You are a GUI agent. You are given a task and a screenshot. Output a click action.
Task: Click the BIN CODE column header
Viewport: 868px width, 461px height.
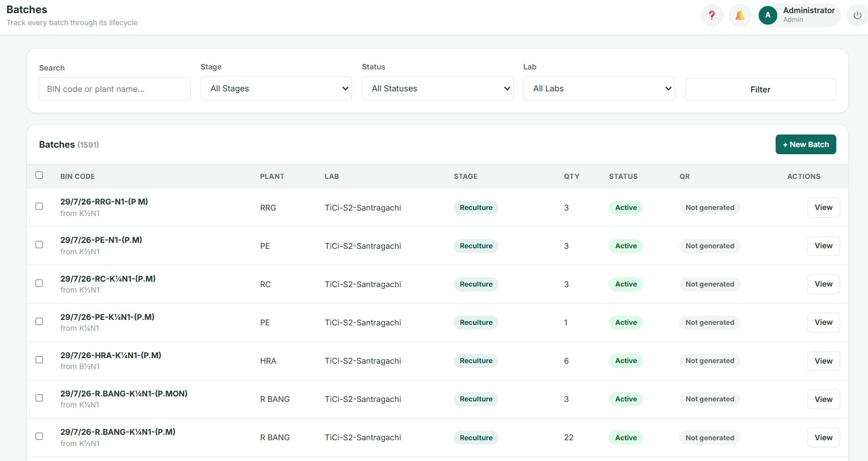tap(78, 176)
